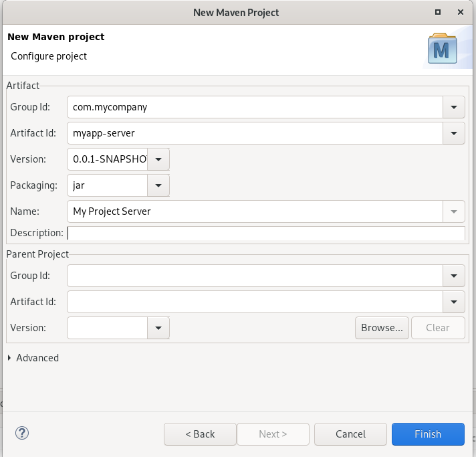Click the help question mark icon
476x457 pixels.
click(22, 433)
